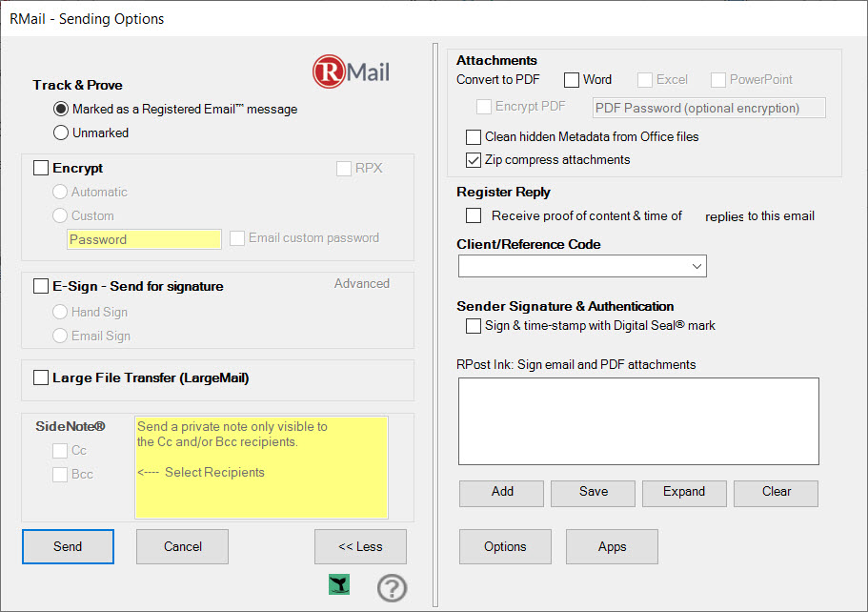Check the SideNote Cc box
Screen dimensions: 868x612
(x=60, y=451)
